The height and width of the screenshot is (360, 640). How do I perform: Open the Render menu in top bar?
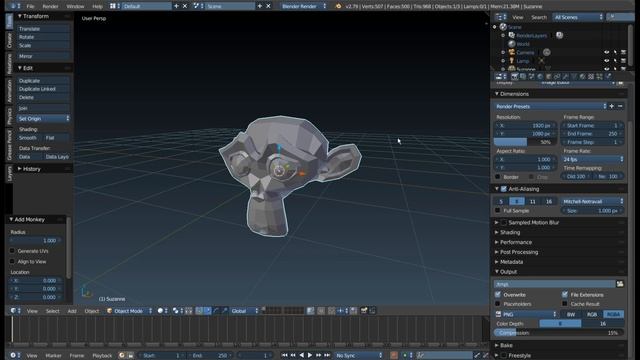click(x=50, y=7)
